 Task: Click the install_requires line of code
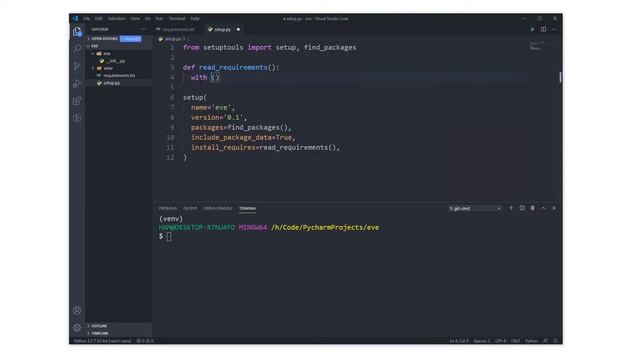click(x=265, y=147)
